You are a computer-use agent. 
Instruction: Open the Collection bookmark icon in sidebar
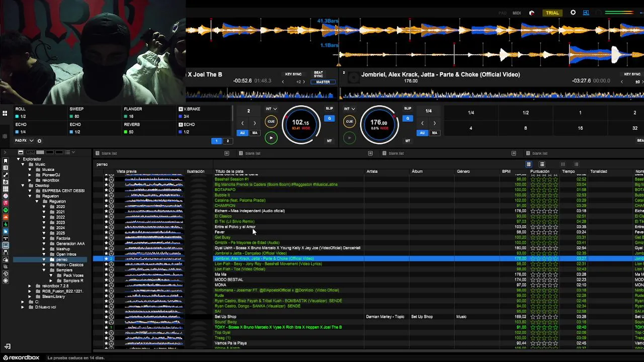coord(6,160)
